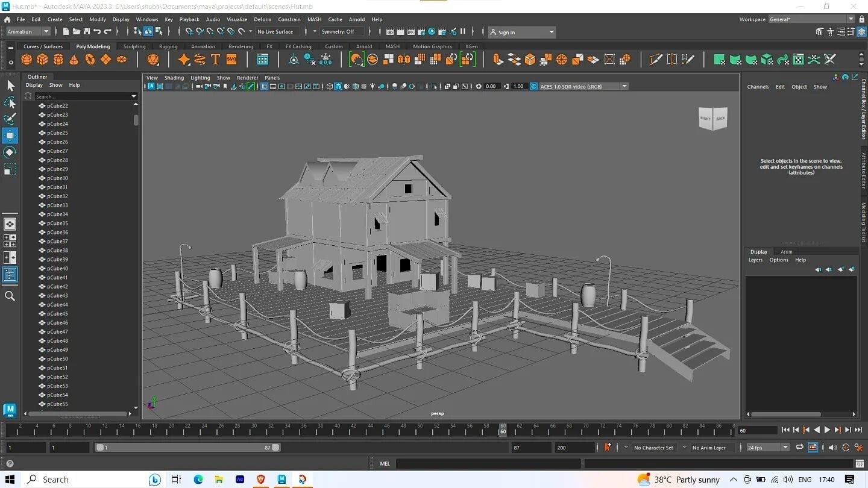868x488 pixels.
Task: Select the polygon Sphere tool on the shelf
Action: (26, 59)
